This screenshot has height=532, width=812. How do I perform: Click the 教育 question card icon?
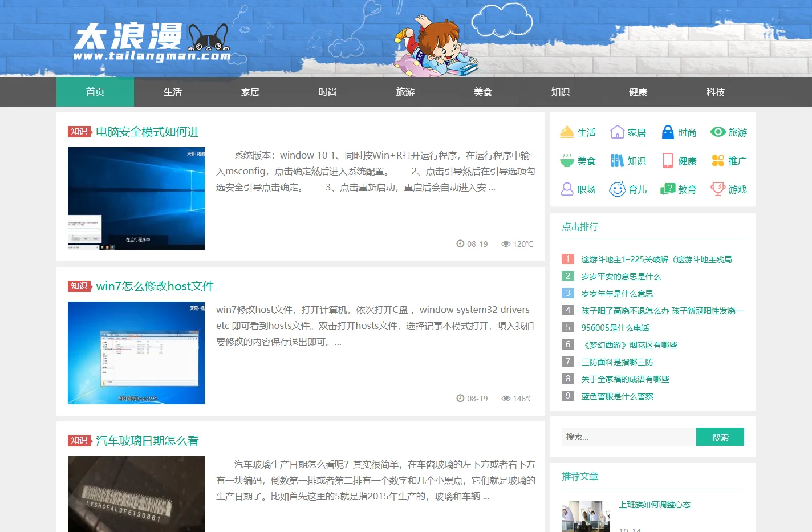pos(668,189)
